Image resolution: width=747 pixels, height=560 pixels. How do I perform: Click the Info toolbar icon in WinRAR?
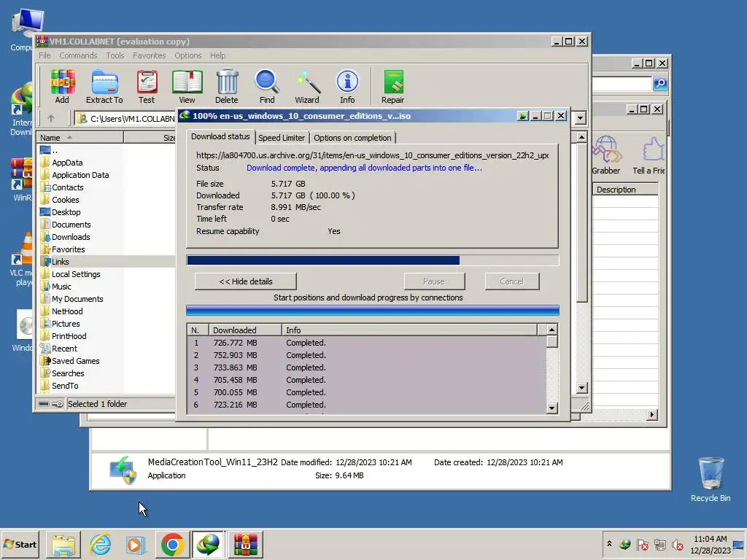(347, 86)
